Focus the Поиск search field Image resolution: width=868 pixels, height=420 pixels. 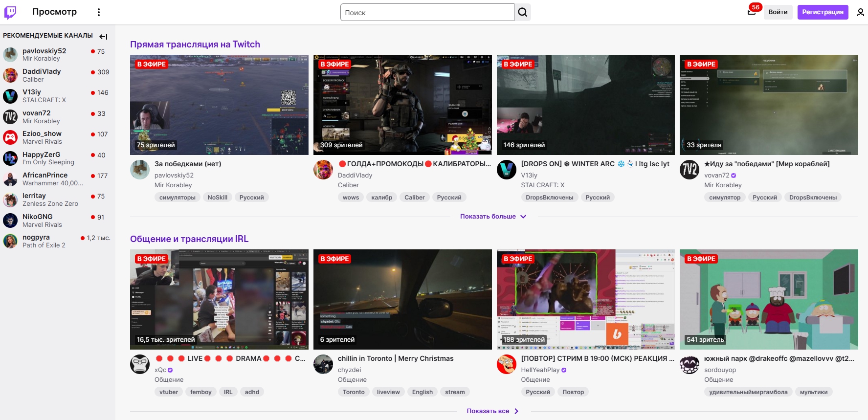click(x=427, y=13)
